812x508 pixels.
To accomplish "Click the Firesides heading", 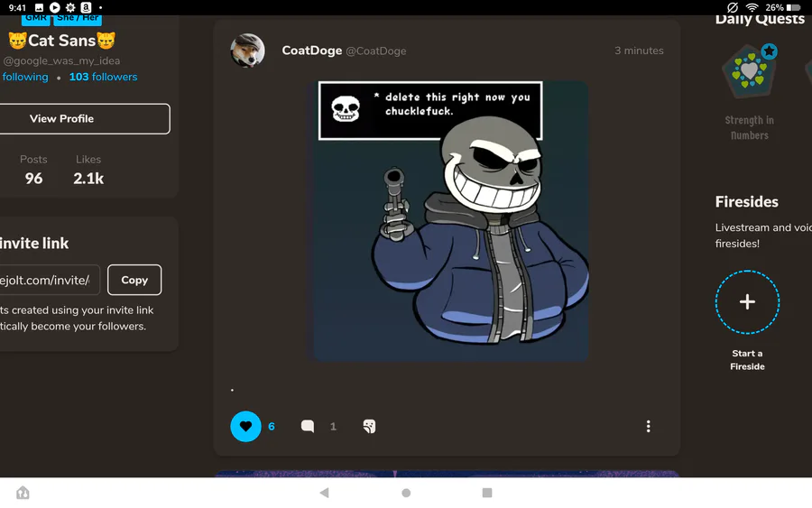I will coord(746,201).
